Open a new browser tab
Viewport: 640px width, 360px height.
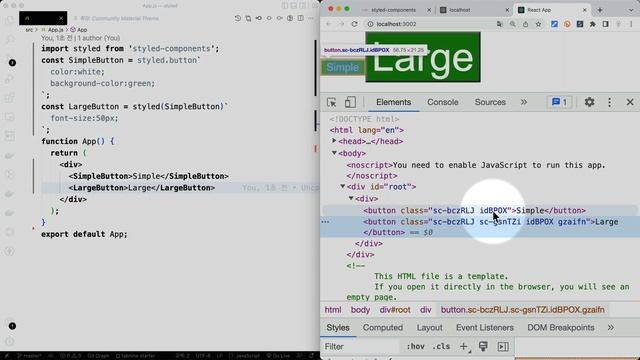(600, 10)
